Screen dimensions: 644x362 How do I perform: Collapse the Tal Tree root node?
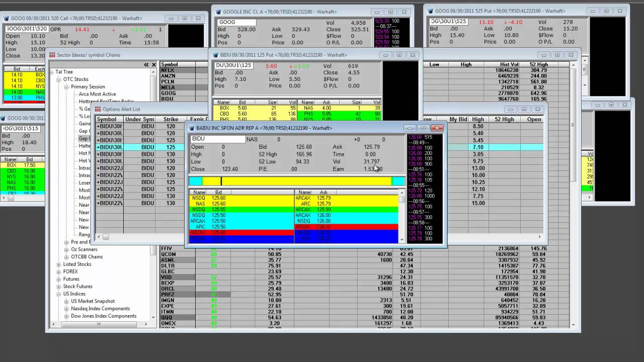coord(51,72)
